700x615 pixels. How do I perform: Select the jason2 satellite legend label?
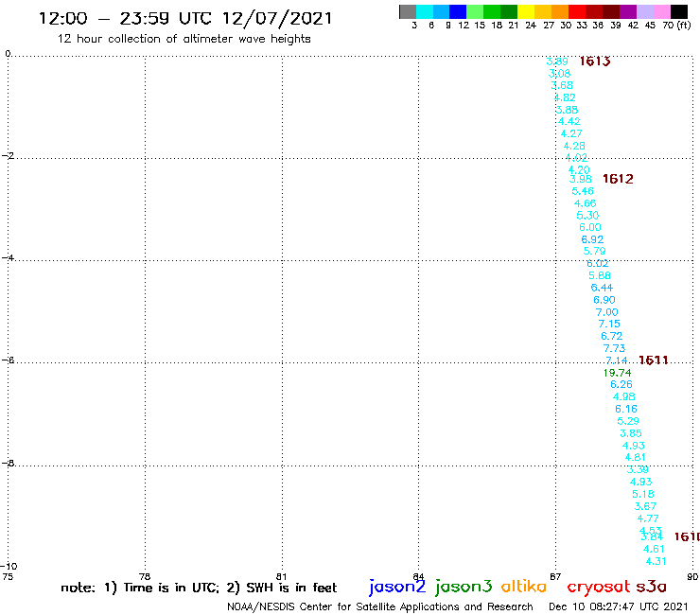pos(397,587)
